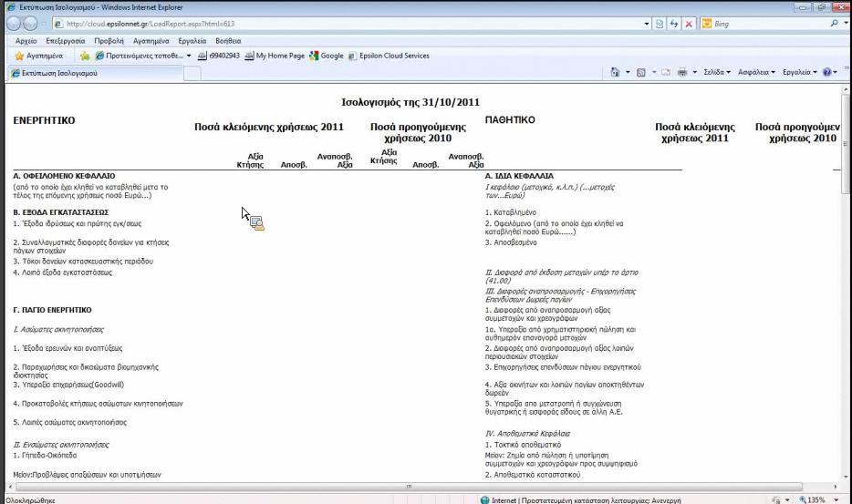852x504 pixels.
Task: Open the My Home Page favorites link
Action: (275, 56)
